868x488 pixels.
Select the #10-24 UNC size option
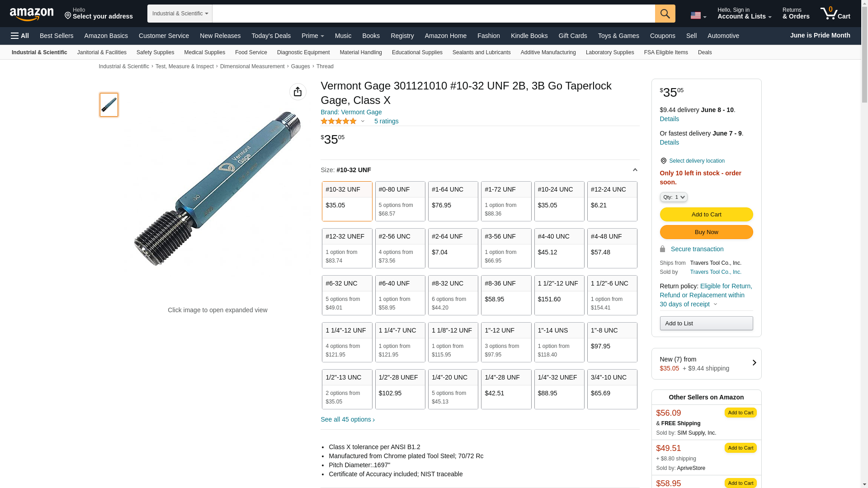(x=559, y=201)
